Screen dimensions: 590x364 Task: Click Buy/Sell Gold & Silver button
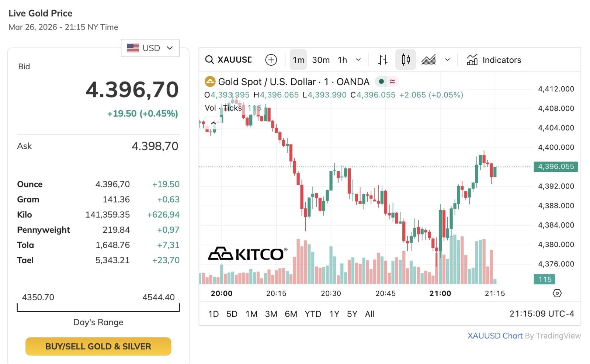point(98,346)
